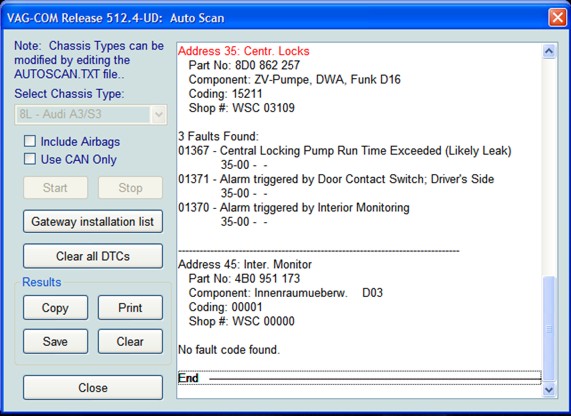Screen dimensions: 571x416
Task: Click the End line in results
Action: (359, 378)
